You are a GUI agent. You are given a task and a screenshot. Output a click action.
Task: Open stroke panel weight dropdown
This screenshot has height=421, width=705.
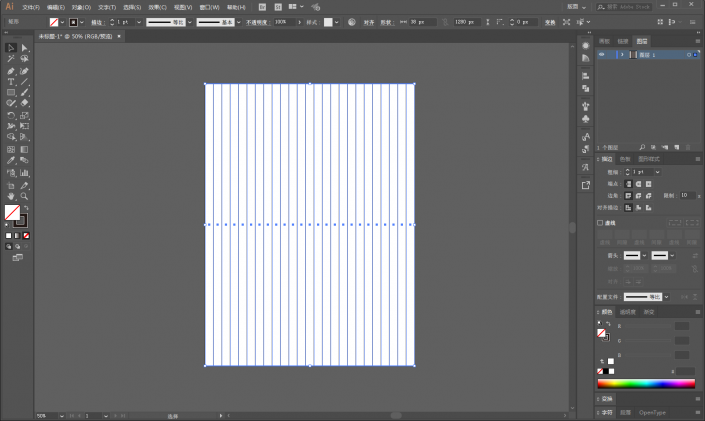[658, 172]
